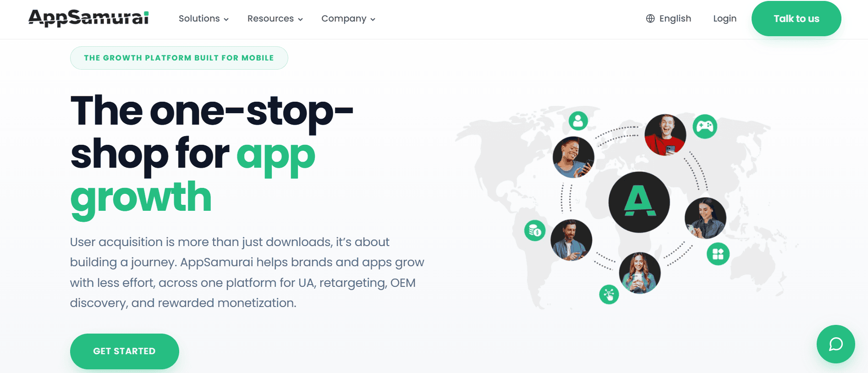
Task: Click the green coins money icon
Action: (535, 230)
